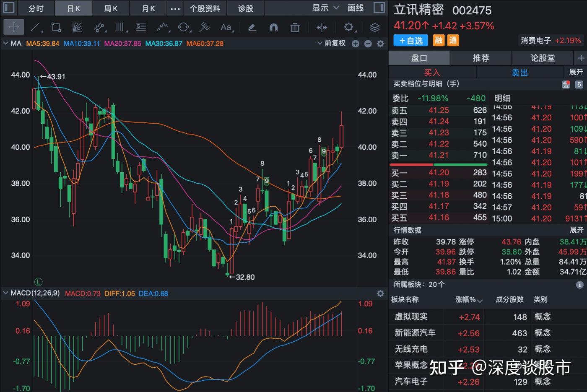Select the Gann fan lines tool
The image size is (587, 392).
[x=77, y=28]
